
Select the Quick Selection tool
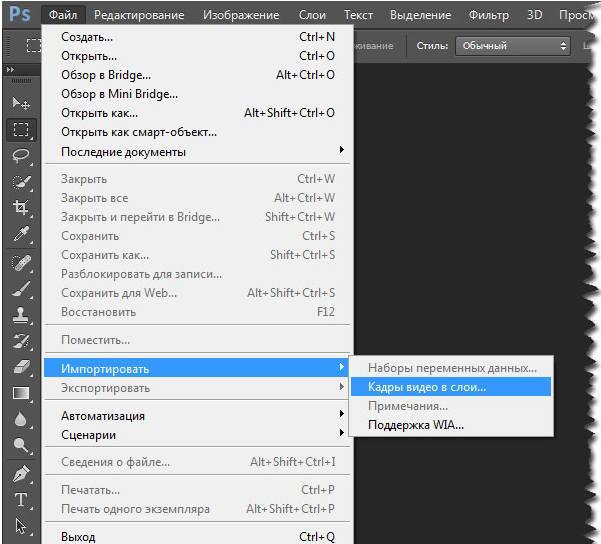21,182
